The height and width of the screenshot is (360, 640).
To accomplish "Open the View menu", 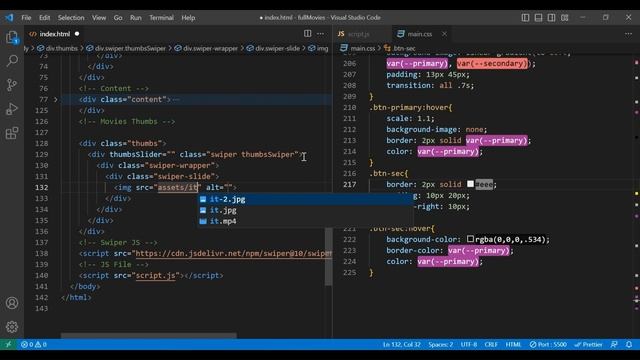I will 99,18.
